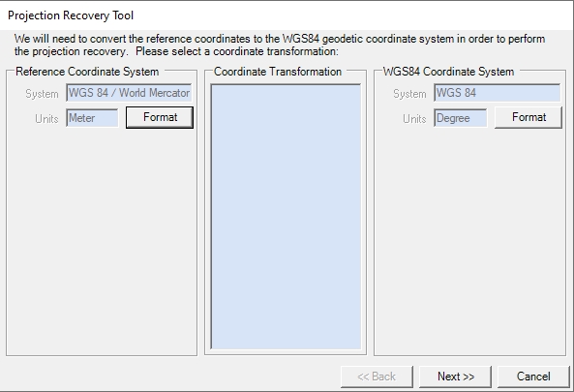This screenshot has width=574, height=392.
Task: Click the Reference Coordinate System group label
Action: [87, 72]
